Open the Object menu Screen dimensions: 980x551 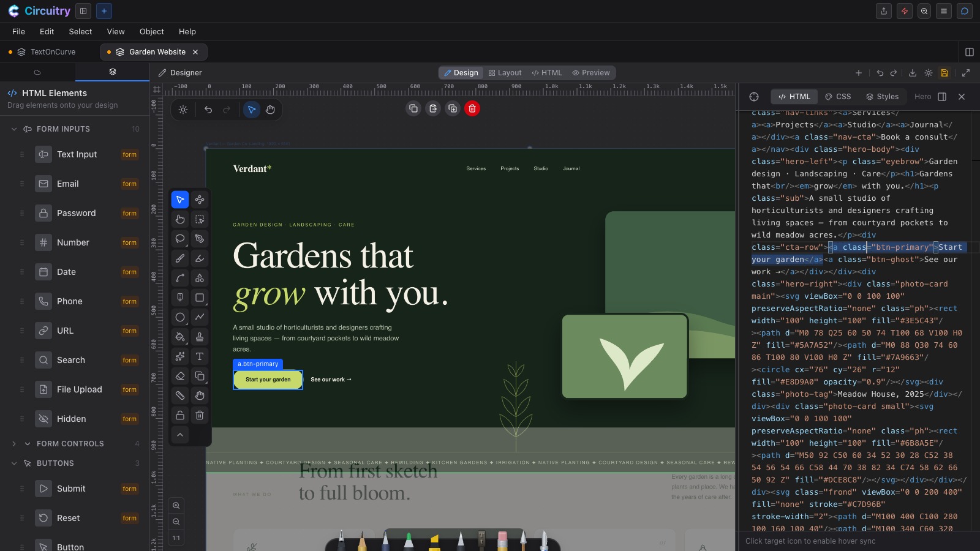151,32
